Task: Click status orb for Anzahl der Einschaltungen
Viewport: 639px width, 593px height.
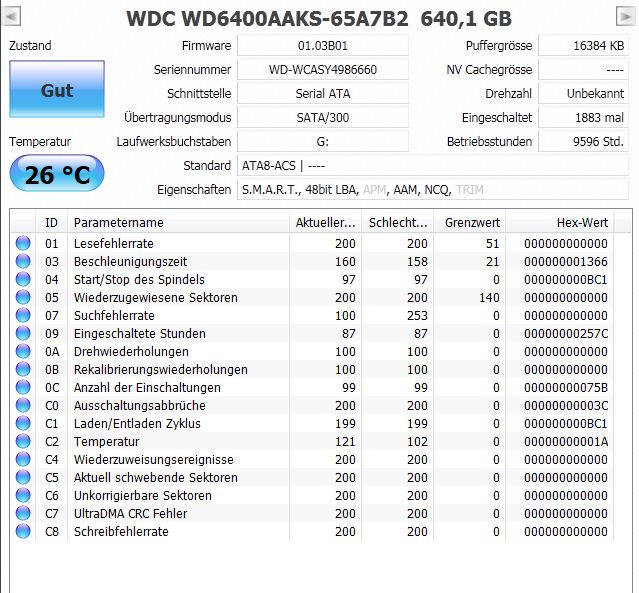Action: [23, 387]
